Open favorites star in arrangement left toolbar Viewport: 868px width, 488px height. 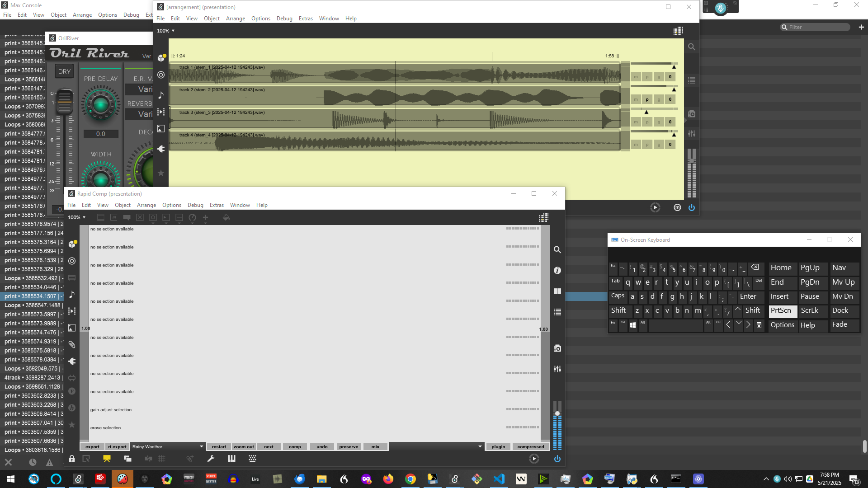click(161, 173)
